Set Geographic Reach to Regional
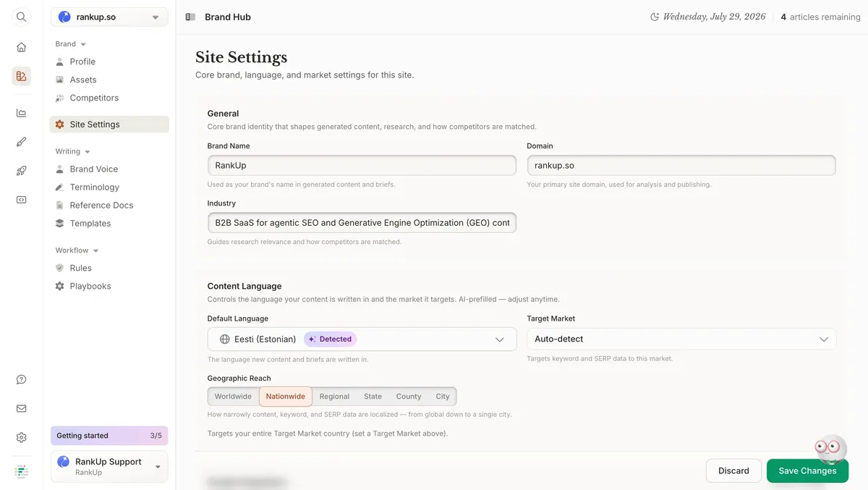Image resolution: width=868 pixels, height=490 pixels. [x=334, y=397]
